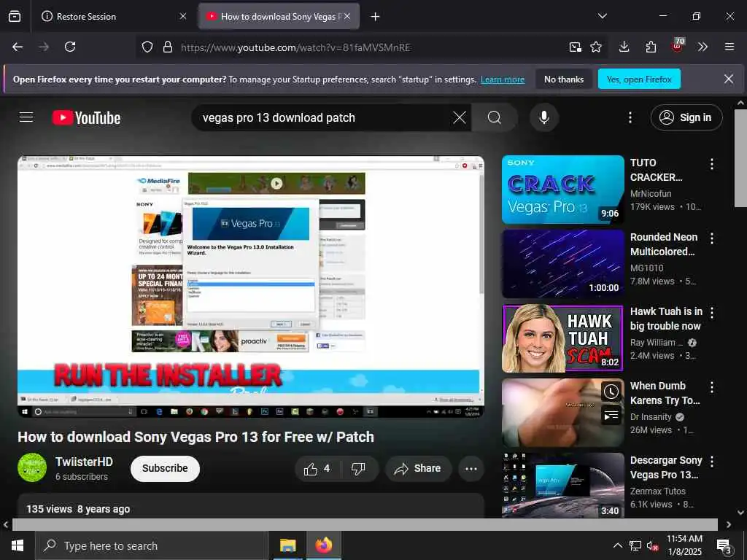Open YouTube settings three-dot menu
The height and width of the screenshot is (560, 747).
(630, 117)
